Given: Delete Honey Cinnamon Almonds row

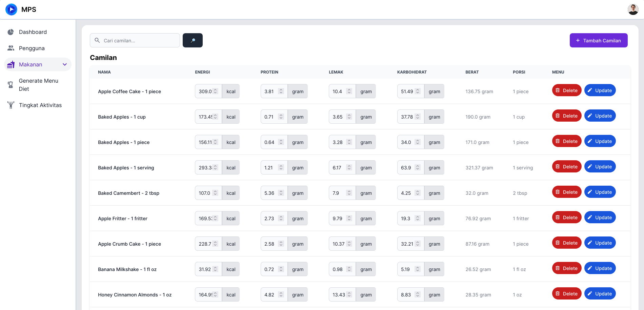Looking at the screenshot, I should tap(567, 294).
